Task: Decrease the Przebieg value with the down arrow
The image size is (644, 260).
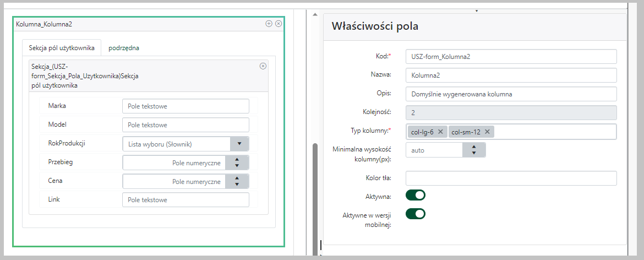Action: pos(237,165)
